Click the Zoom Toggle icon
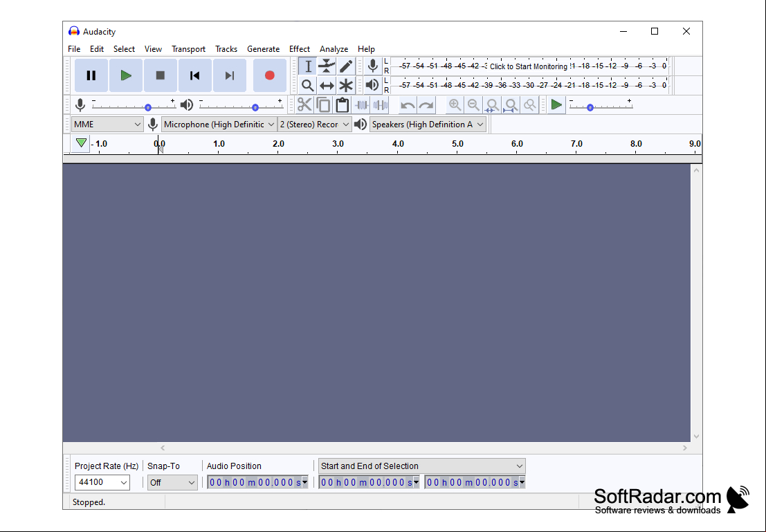766x532 pixels. coord(529,105)
